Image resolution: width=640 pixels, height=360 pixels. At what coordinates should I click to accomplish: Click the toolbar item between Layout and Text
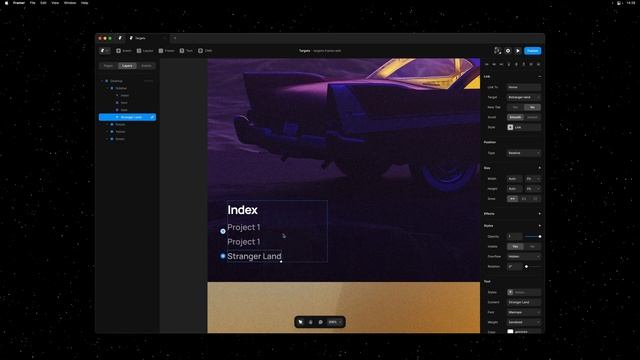pos(167,51)
